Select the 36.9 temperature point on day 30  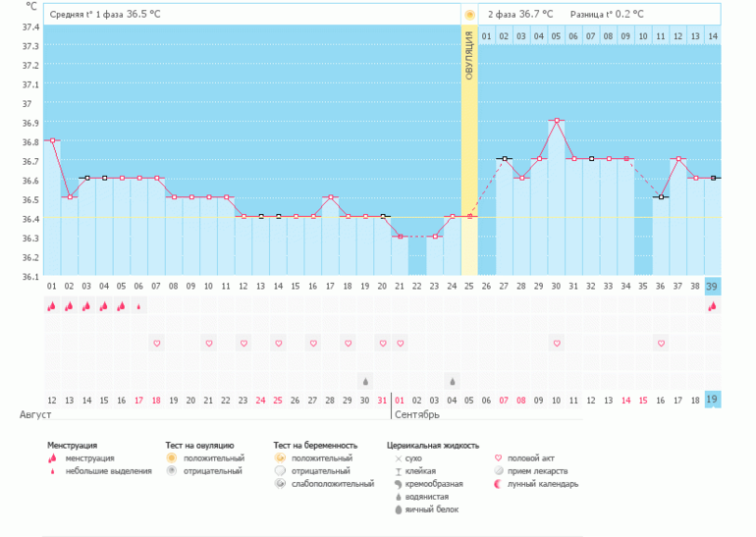[x=557, y=121]
